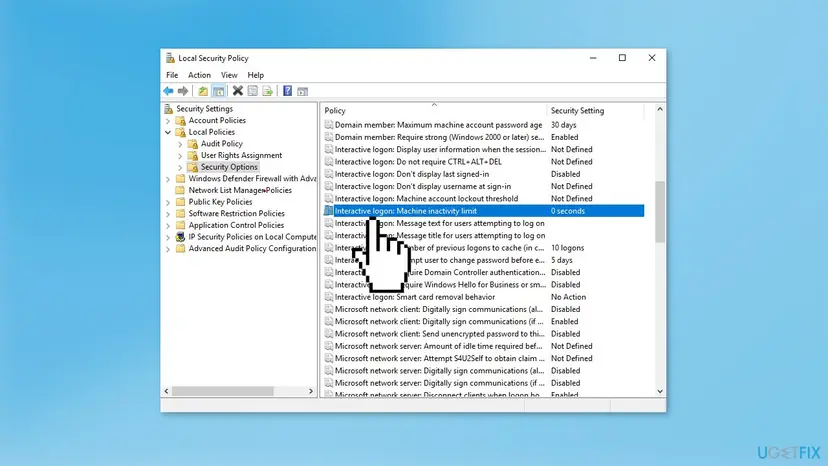Click icon of Interactive logon: Machine account lockout threshold
Image resolution: width=828 pixels, height=466 pixels.
point(328,199)
